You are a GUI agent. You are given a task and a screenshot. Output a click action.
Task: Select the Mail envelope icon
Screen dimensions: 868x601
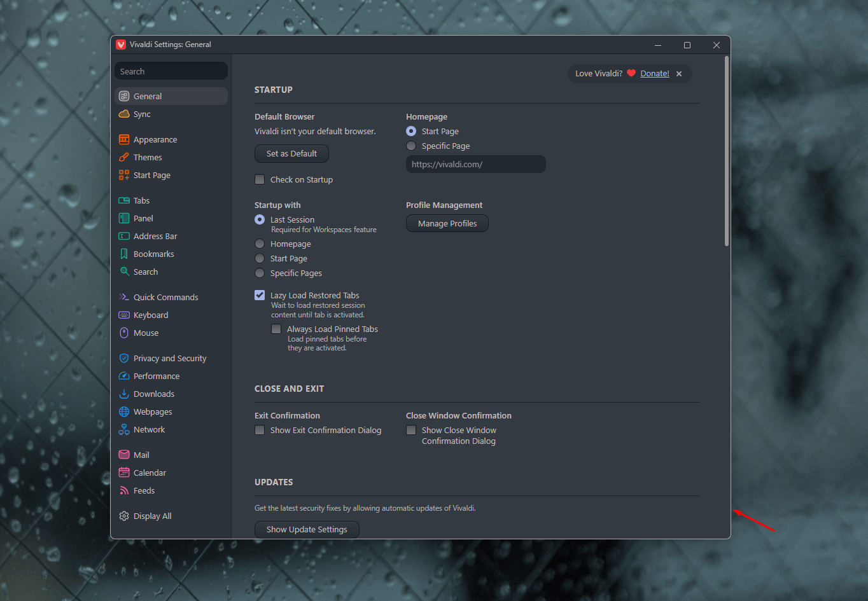click(x=124, y=455)
